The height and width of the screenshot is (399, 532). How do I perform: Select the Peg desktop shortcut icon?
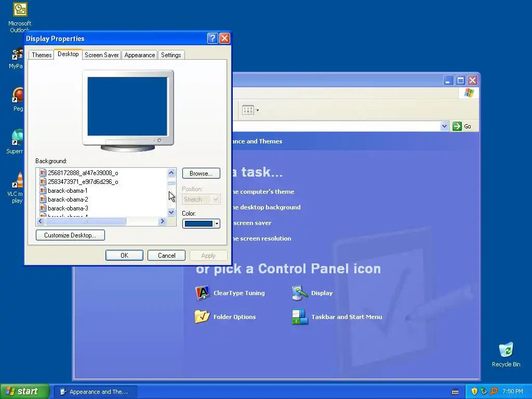click(18, 95)
